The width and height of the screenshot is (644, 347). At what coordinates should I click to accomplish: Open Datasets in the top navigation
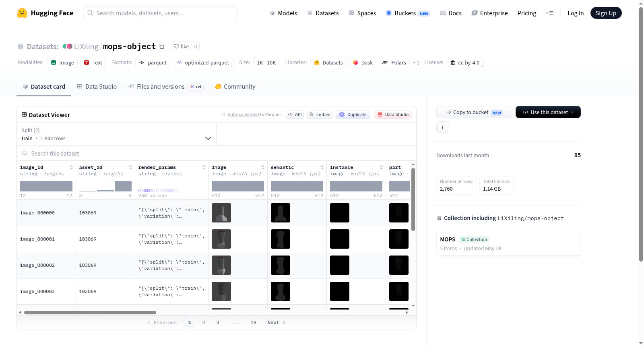[x=323, y=13]
